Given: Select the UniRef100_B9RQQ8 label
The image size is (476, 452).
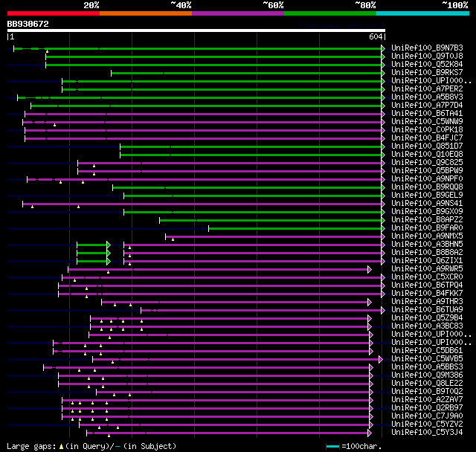Looking at the screenshot, I should pos(427,187).
